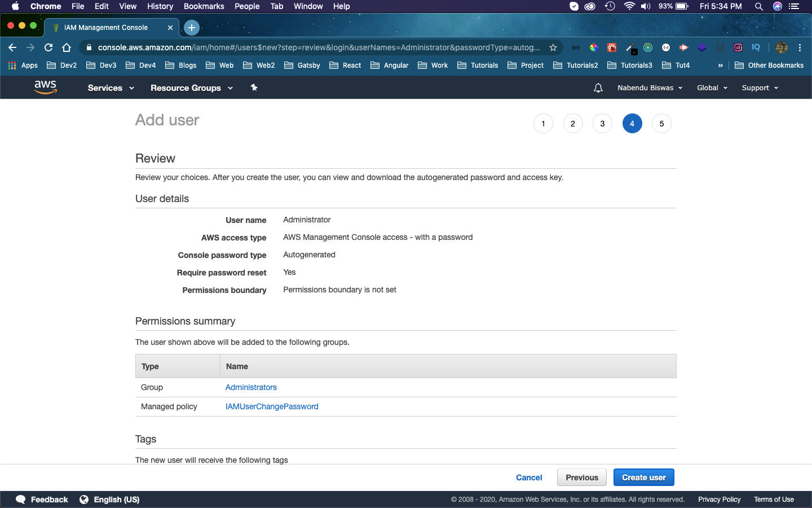The height and width of the screenshot is (508, 812).
Task: Expand the Services dropdown
Action: pyautogui.click(x=111, y=88)
